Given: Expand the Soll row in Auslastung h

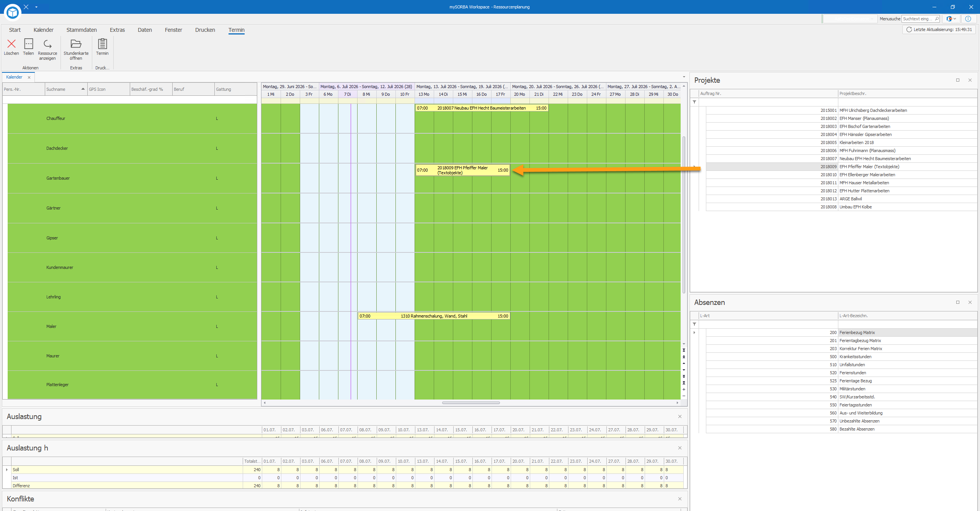Looking at the screenshot, I should point(7,470).
